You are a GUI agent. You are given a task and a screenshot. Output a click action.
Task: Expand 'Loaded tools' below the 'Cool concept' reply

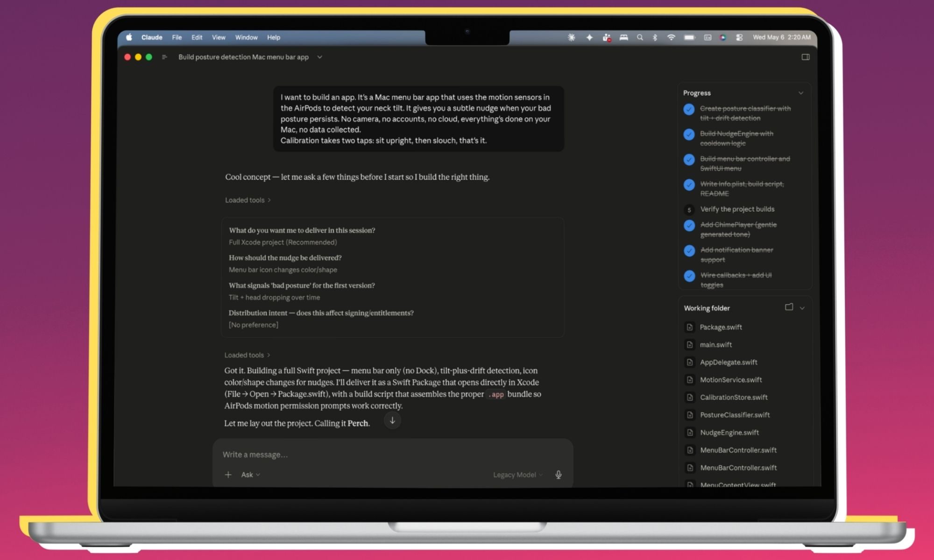(248, 200)
